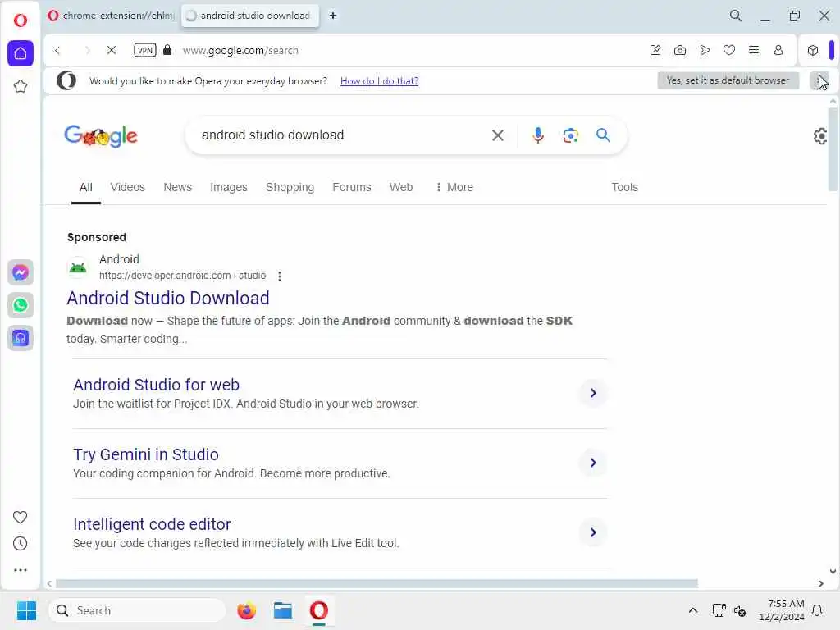Expand the More search filters menu
This screenshot has width=840, height=630.
[454, 187]
